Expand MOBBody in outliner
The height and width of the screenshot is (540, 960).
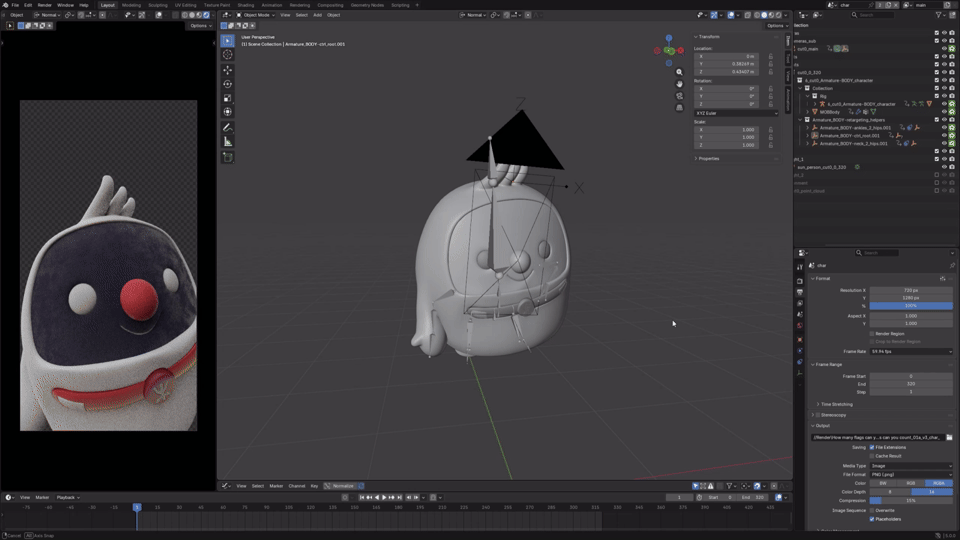tap(808, 112)
